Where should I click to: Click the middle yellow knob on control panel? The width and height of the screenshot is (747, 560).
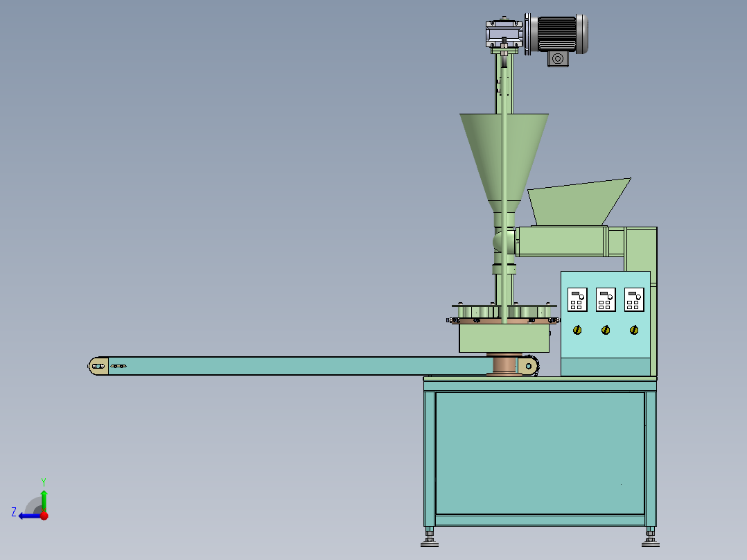coord(606,330)
